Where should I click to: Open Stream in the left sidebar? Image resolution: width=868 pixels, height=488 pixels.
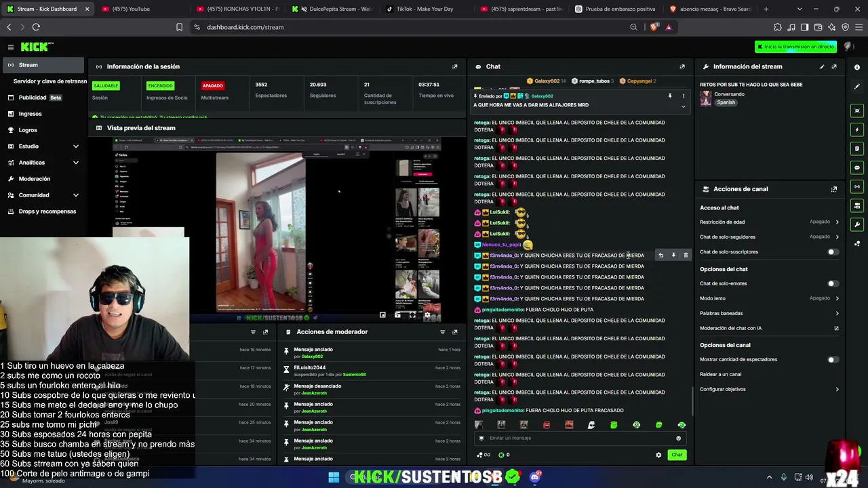tap(42, 65)
